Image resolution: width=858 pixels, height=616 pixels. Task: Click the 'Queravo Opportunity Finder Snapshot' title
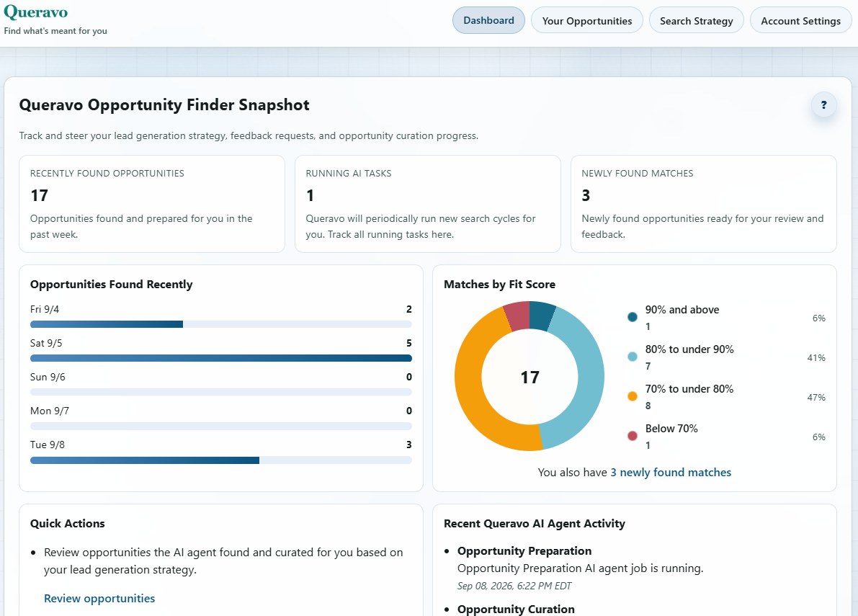coord(164,105)
